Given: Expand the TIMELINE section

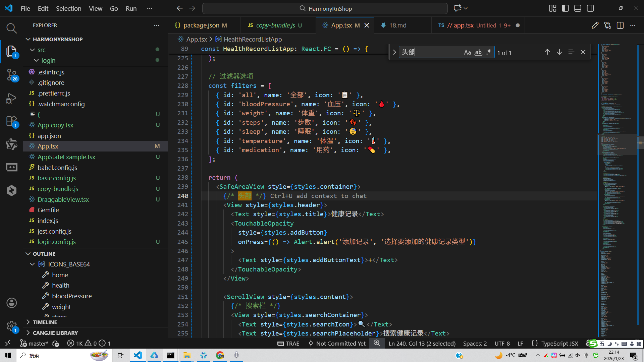Looking at the screenshot, I should [45, 322].
